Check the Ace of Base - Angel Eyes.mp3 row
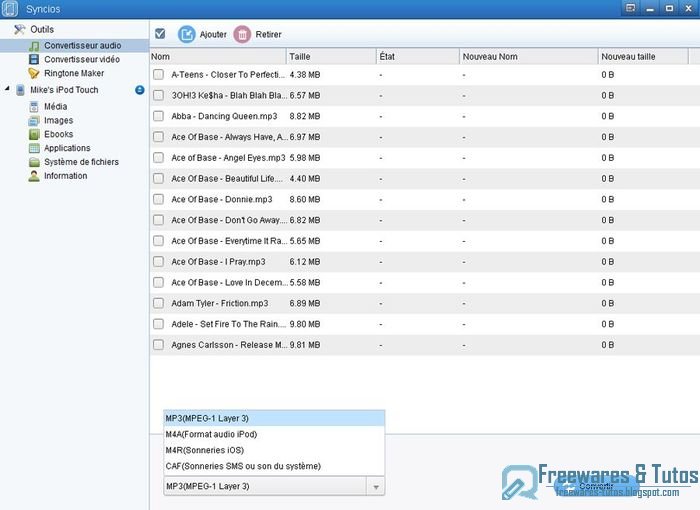 pos(158,158)
